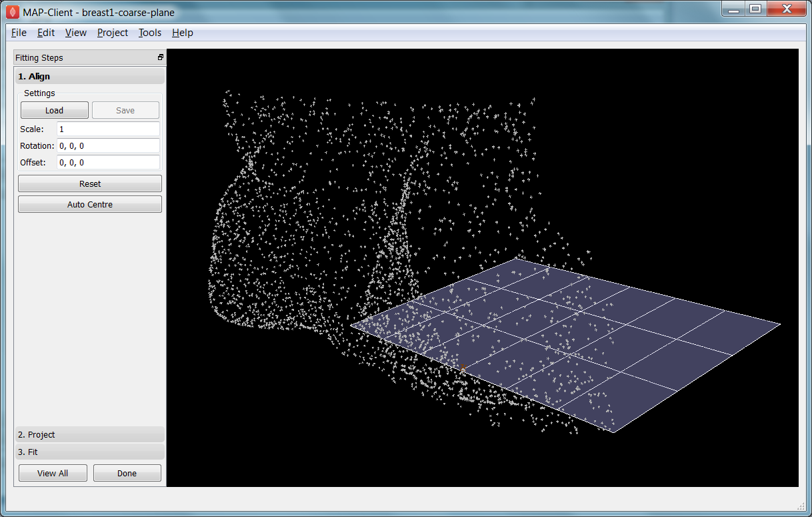Open the View menu
The height and width of the screenshot is (517, 812).
click(x=76, y=33)
